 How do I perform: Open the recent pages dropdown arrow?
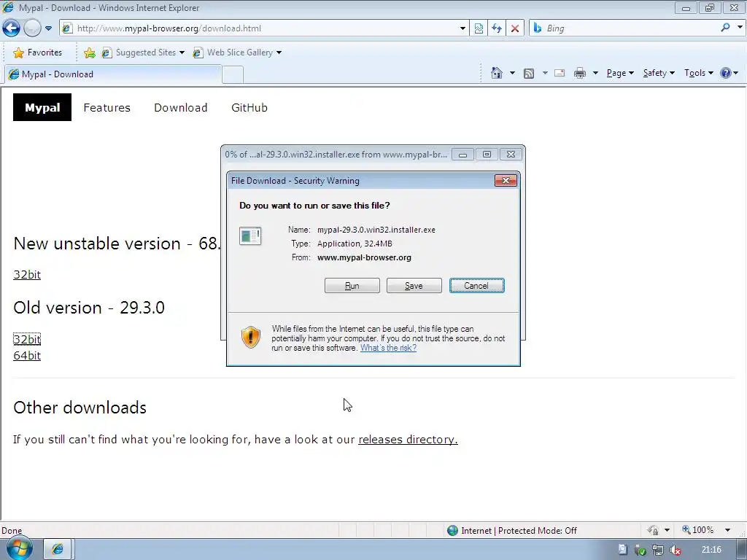click(48, 28)
